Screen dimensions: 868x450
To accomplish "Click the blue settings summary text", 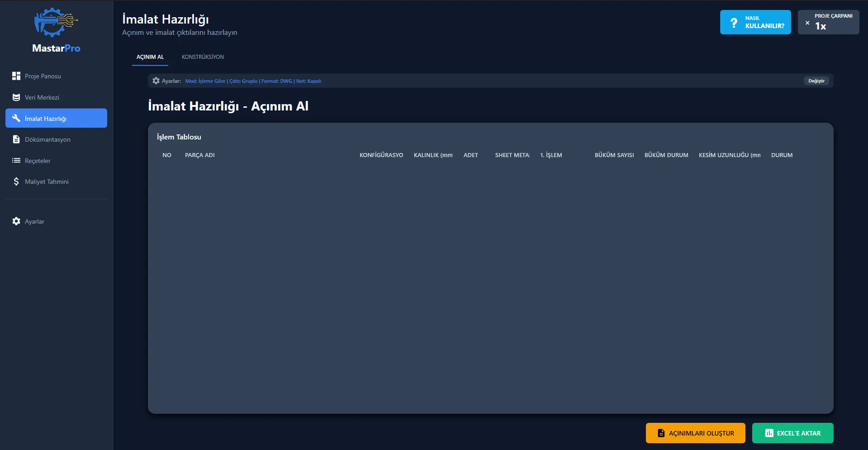I will point(253,81).
